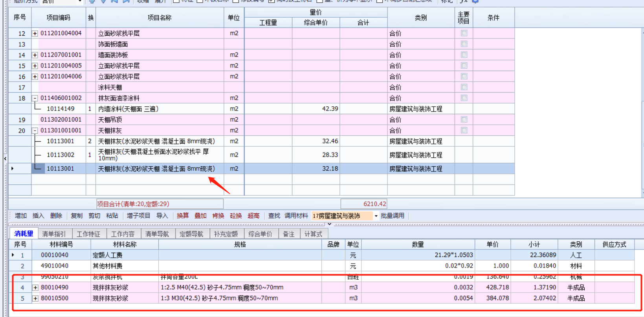Show the 计算式 tab
Image resolution: width=644 pixels, height=317 pixels.
(313, 234)
